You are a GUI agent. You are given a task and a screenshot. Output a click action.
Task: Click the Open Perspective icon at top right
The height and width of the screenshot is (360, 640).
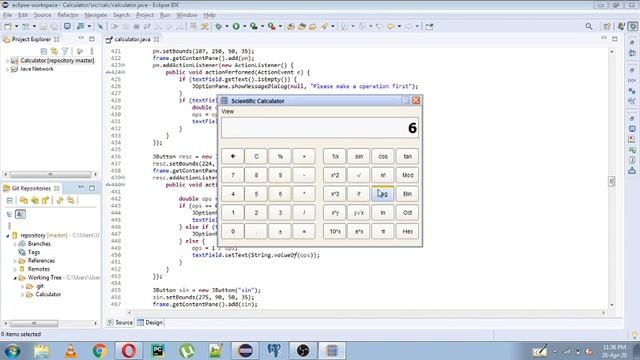click(607, 27)
